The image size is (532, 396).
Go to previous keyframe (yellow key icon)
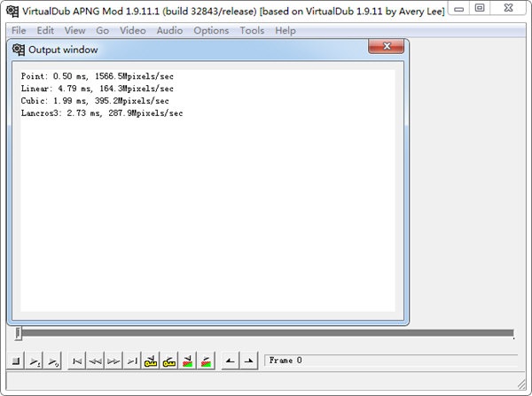click(x=151, y=361)
